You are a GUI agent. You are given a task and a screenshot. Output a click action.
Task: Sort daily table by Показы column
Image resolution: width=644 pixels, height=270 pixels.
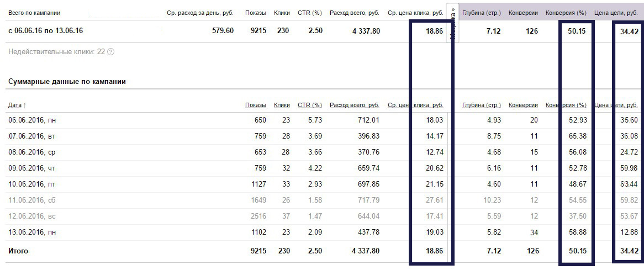pyautogui.click(x=255, y=105)
